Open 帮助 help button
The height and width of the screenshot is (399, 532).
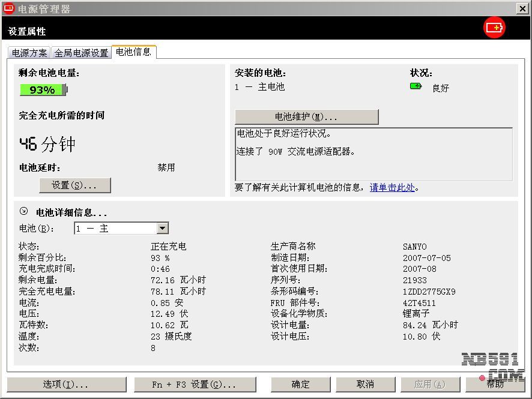click(x=495, y=384)
